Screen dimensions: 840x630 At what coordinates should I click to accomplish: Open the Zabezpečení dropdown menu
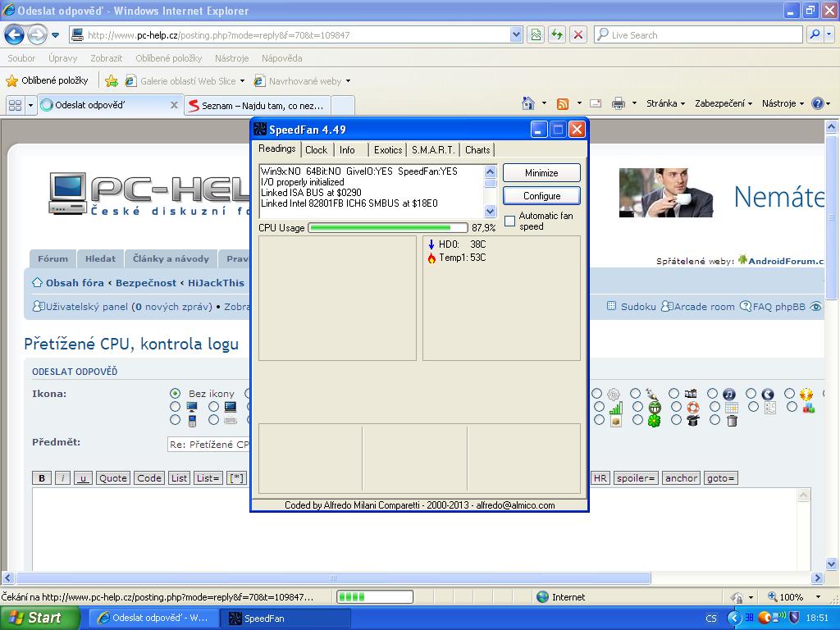click(x=724, y=103)
